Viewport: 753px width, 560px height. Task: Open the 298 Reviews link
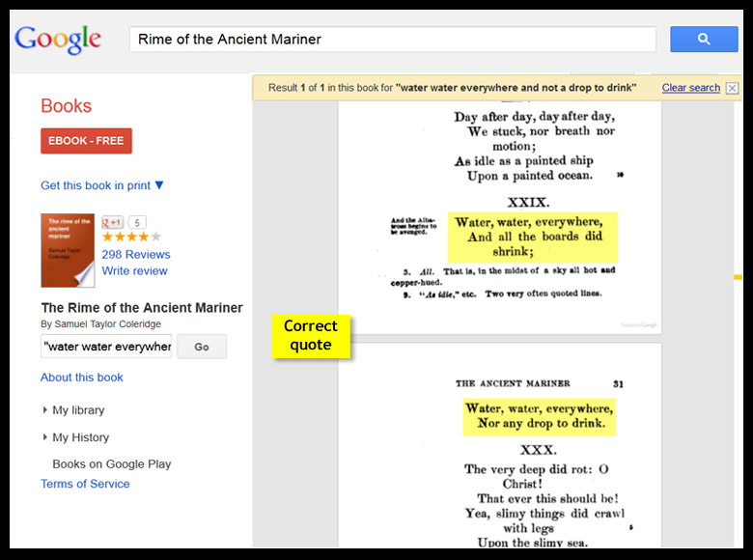[x=136, y=255]
